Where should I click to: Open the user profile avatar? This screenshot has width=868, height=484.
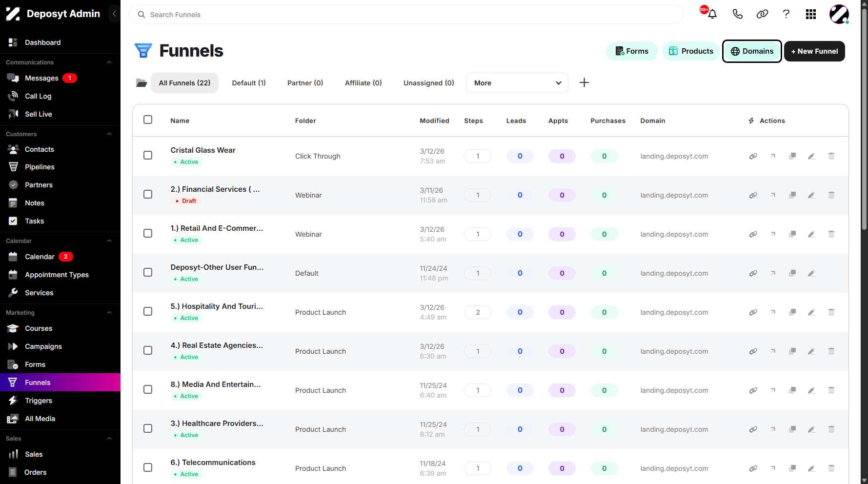point(839,14)
